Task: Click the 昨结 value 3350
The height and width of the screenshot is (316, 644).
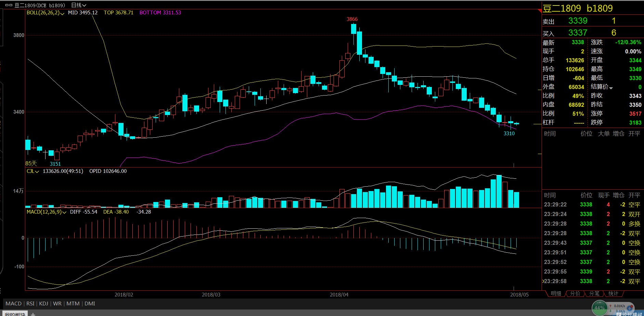Action: tap(635, 105)
